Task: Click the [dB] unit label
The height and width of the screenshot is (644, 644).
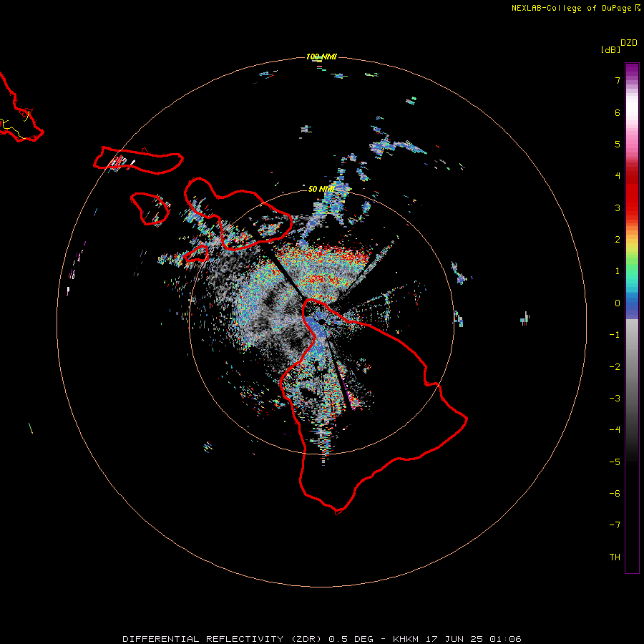Action: [x=611, y=49]
